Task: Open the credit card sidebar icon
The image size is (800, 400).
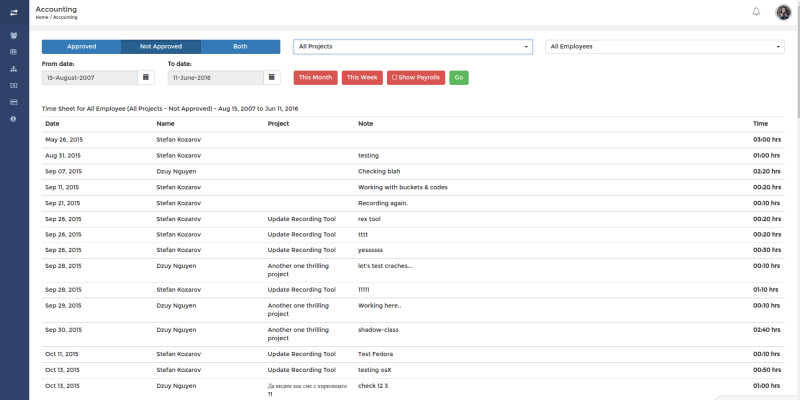Action: [14, 102]
